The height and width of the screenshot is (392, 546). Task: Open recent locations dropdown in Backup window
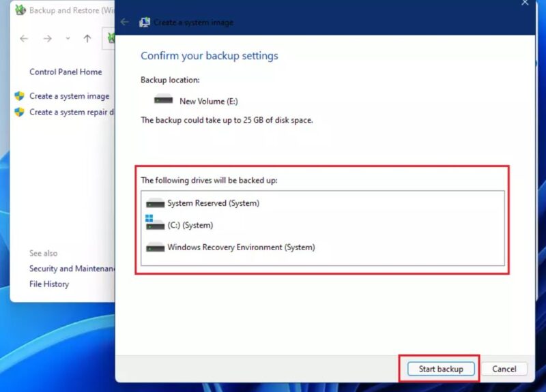tap(68, 38)
